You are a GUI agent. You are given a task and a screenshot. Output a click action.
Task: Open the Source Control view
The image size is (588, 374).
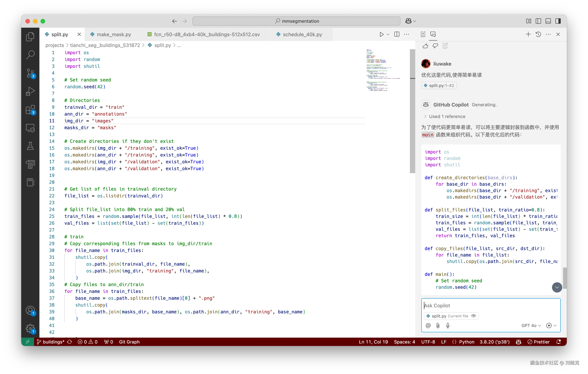pyautogui.click(x=30, y=73)
